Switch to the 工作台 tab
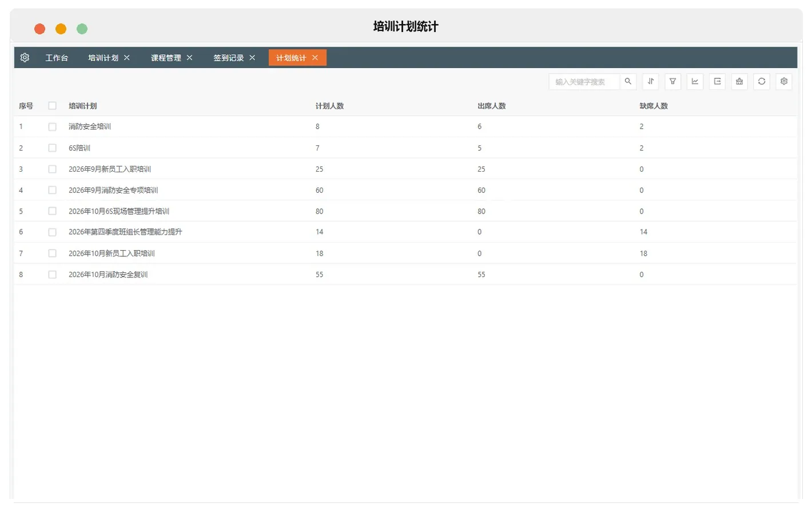Image resolution: width=812 pixels, height=515 pixels. pyautogui.click(x=57, y=58)
